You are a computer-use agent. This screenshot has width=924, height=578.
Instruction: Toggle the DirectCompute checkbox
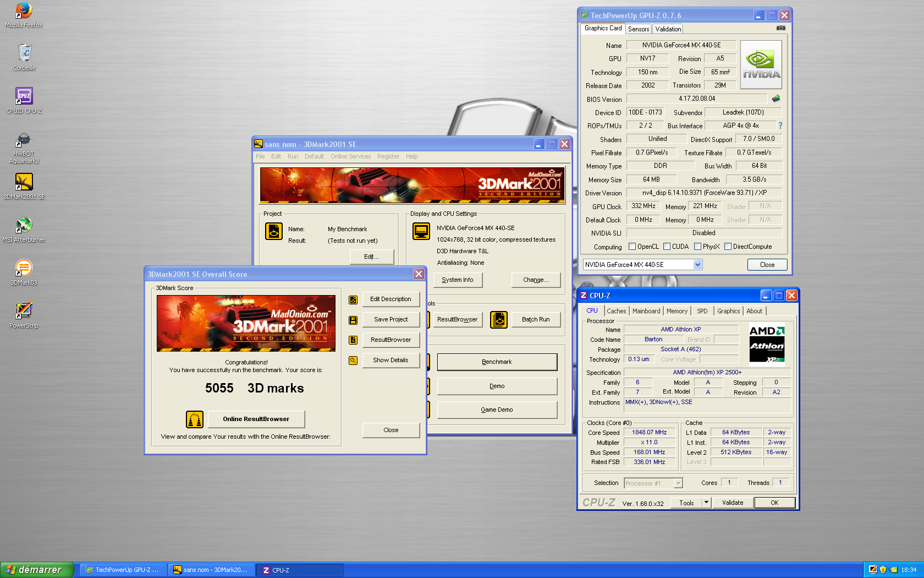point(728,247)
